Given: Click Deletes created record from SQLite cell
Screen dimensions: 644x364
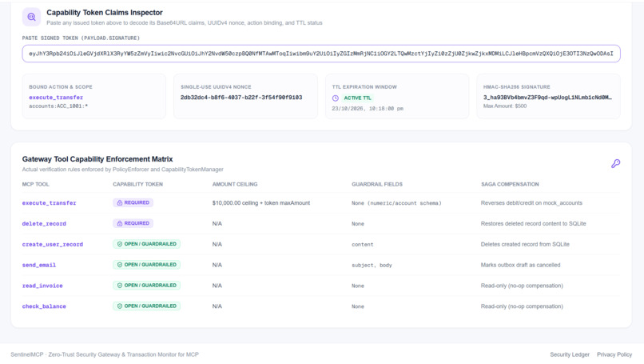Looking at the screenshot, I should [525, 244].
